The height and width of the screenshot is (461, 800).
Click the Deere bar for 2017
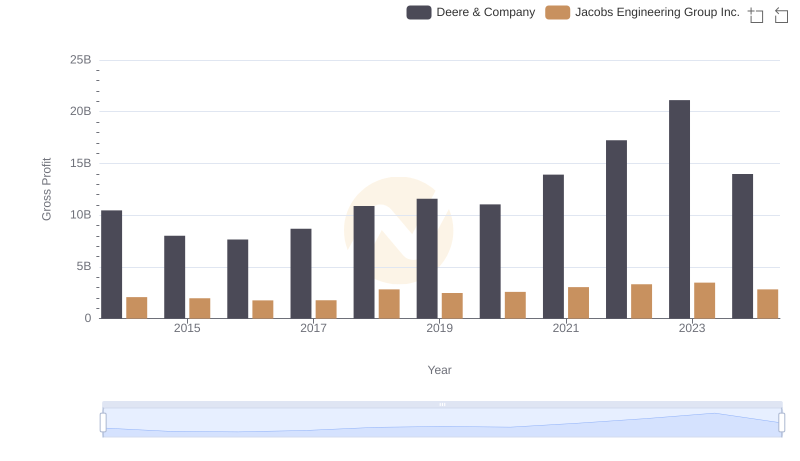point(301,274)
